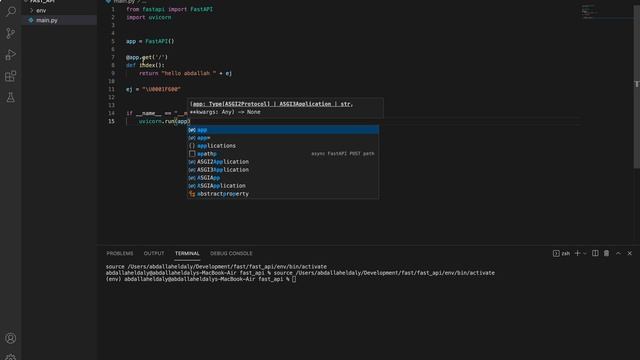Select main.py in the explorer
This screenshot has width=640, height=360.
coord(47,20)
